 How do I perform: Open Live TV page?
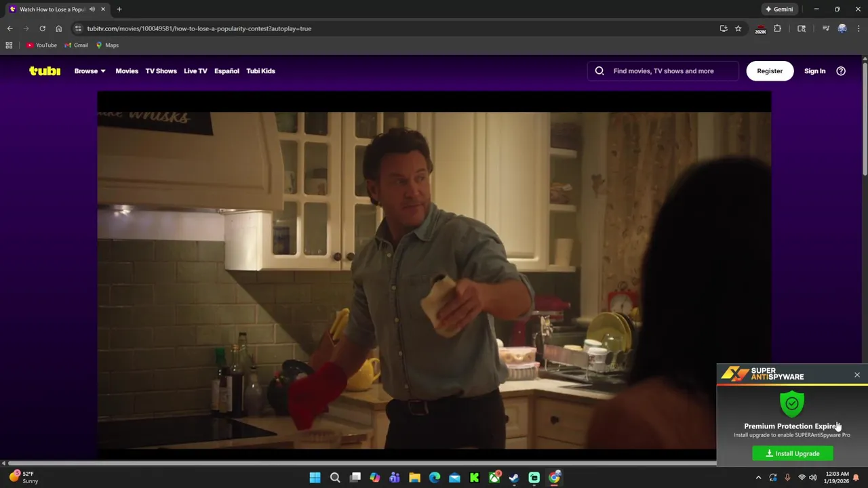(x=195, y=70)
